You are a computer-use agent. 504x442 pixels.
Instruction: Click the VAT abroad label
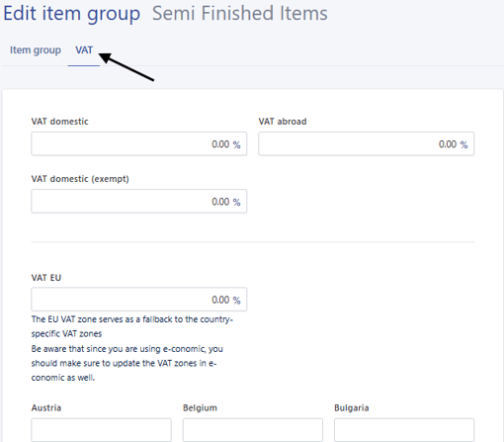pyautogui.click(x=283, y=122)
